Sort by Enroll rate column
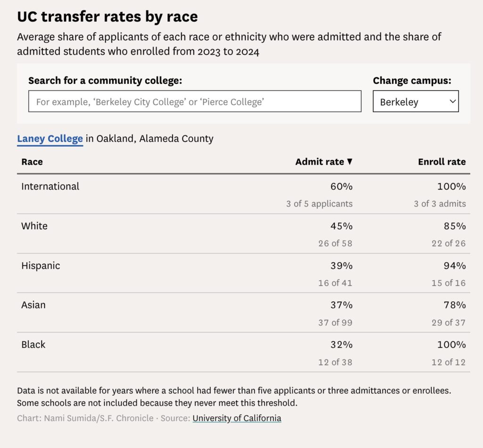Viewport: 483px width, 448px height. (441, 162)
